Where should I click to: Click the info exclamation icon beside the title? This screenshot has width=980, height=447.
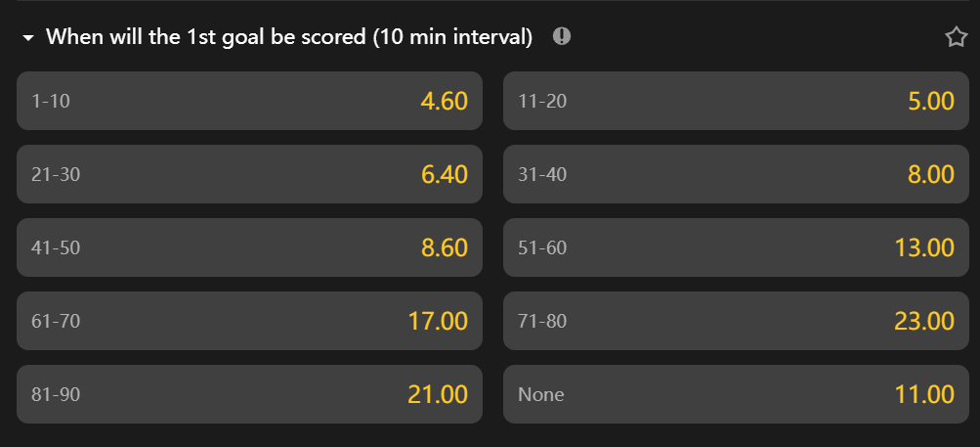pos(562,37)
